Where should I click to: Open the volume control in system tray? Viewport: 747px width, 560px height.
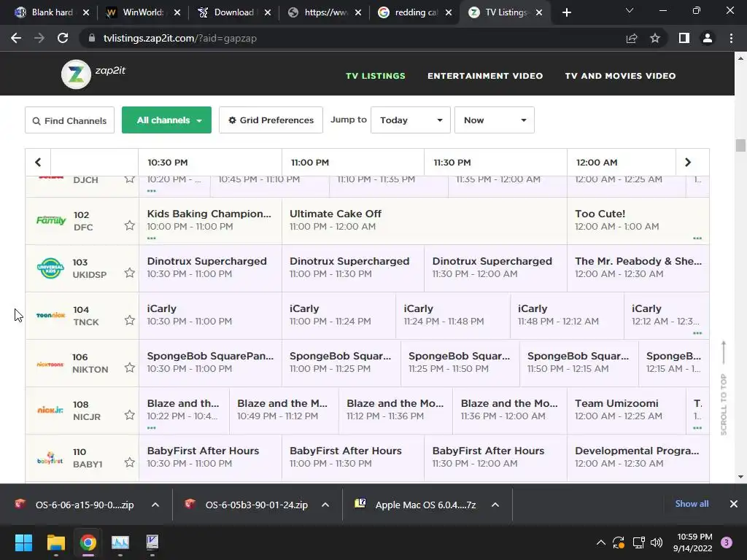tap(657, 542)
